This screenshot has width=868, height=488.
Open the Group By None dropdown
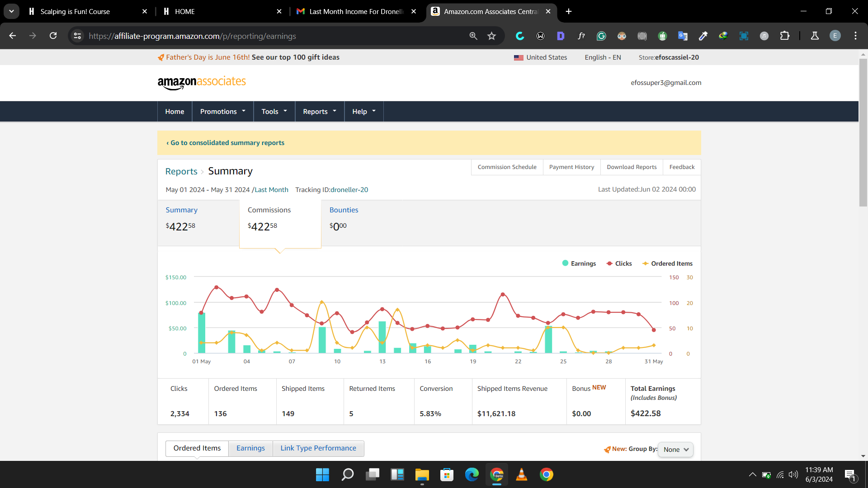[675, 450]
